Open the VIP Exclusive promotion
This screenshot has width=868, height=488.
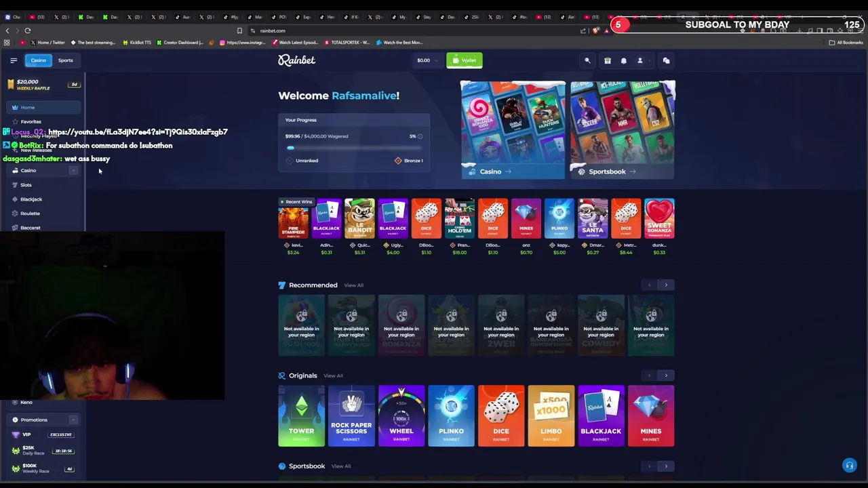[x=43, y=434]
